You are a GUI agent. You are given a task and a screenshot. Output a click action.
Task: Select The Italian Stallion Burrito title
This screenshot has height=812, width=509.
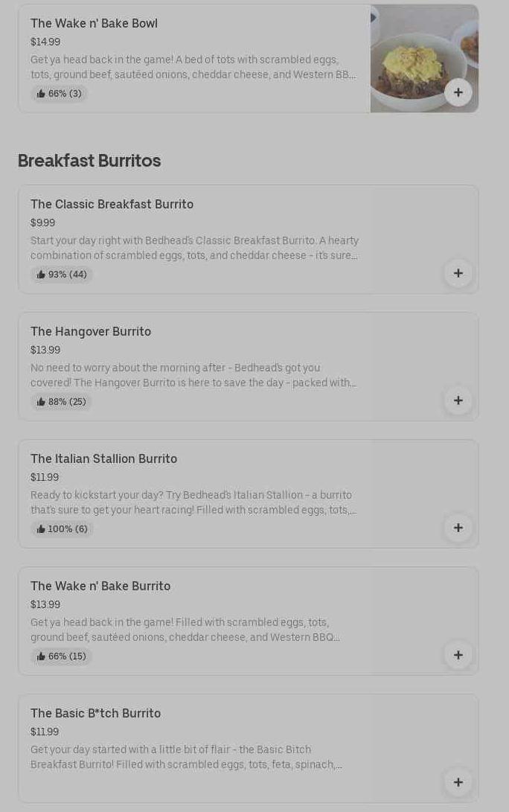pos(103,458)
